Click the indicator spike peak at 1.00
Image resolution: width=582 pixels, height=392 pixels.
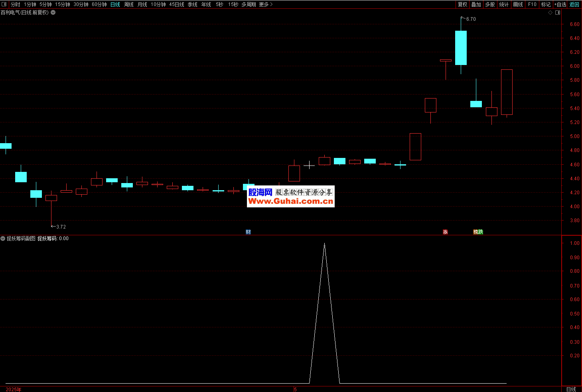(324, 244)
